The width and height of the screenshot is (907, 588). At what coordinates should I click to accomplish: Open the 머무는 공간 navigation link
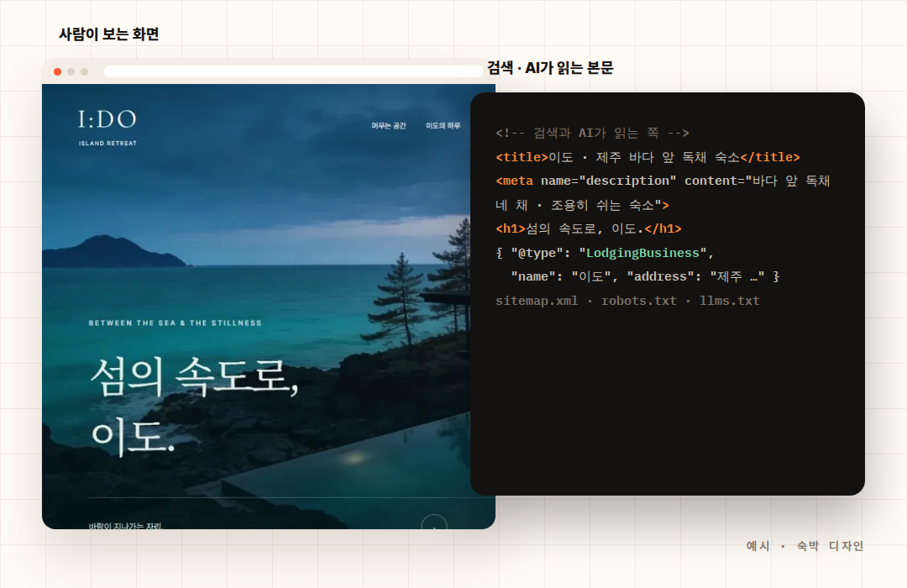389,126
